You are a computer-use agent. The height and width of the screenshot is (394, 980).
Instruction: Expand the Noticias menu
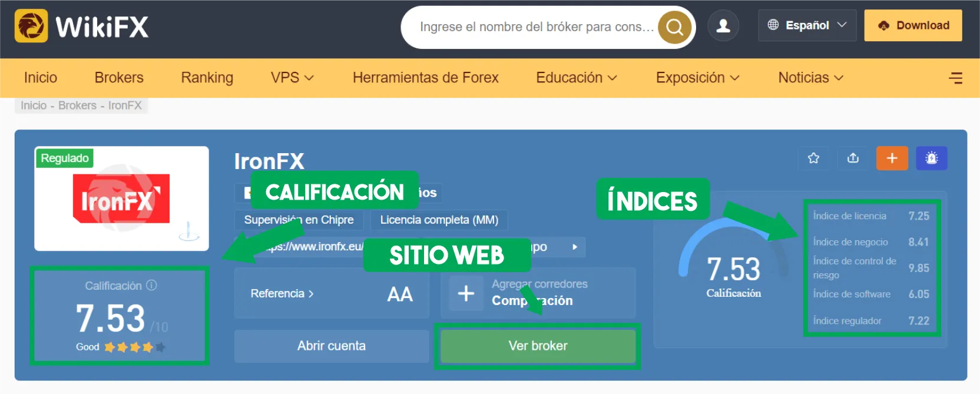tap(811, 78)
